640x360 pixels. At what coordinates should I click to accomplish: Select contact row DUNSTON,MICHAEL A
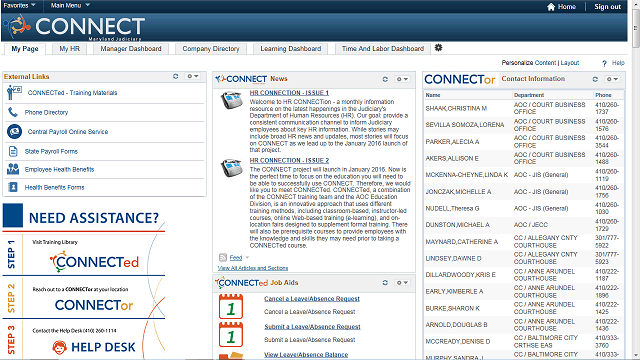coord(524,225)
